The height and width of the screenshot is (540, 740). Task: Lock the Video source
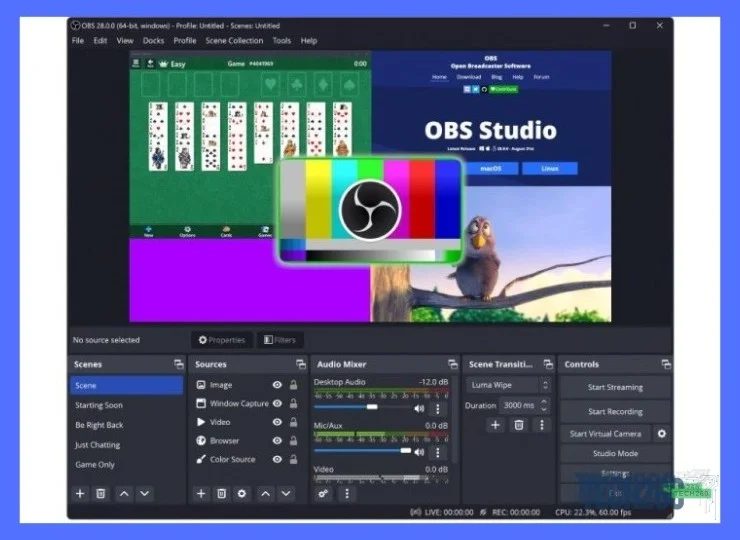[x=293, y=422]
